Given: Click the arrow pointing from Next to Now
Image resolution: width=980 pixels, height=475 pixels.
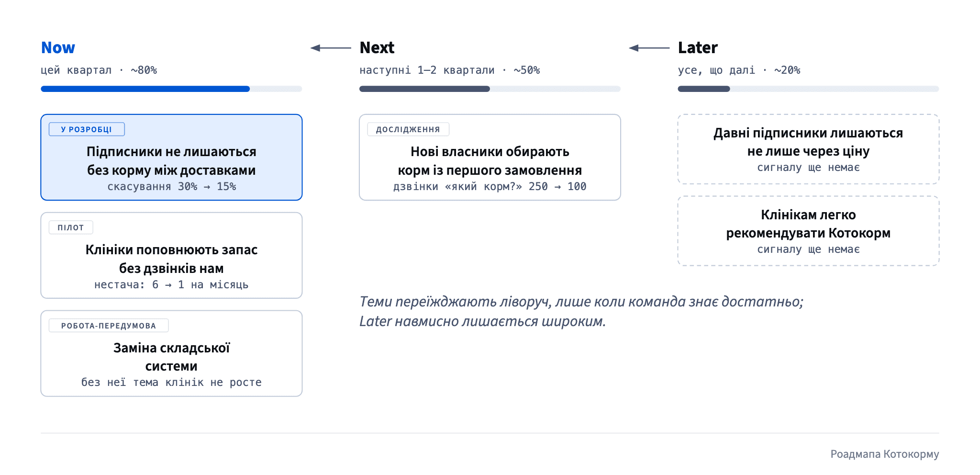Looking at the screenshot, I should pos(331,48).
